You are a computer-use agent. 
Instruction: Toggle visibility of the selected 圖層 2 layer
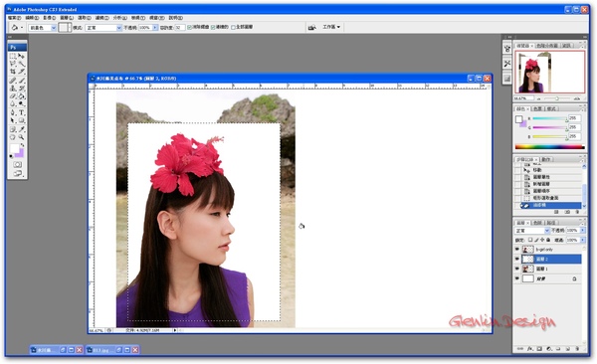(x=517, y=259)
